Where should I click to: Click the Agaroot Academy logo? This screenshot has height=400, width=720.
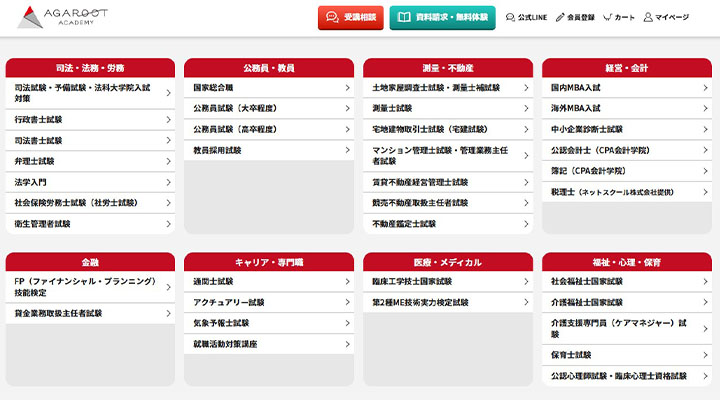[62, 17]
